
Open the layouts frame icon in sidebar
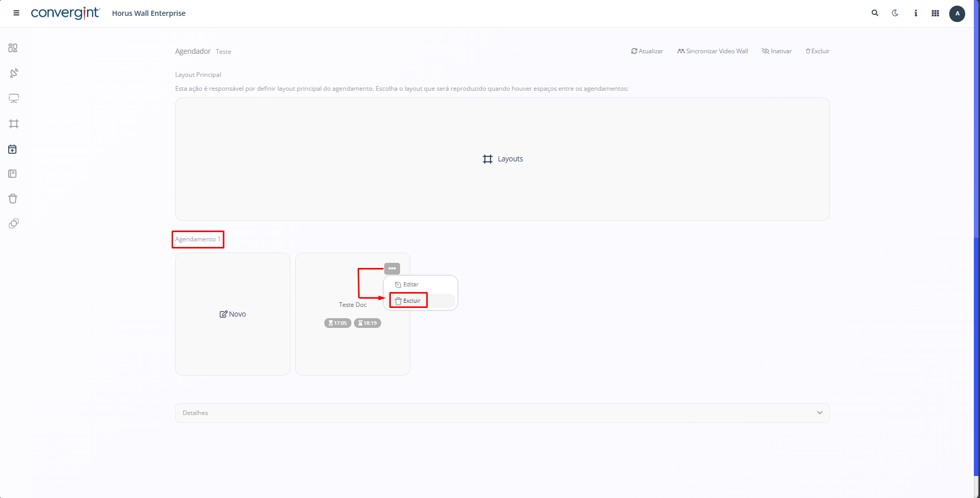pos(14,124)
